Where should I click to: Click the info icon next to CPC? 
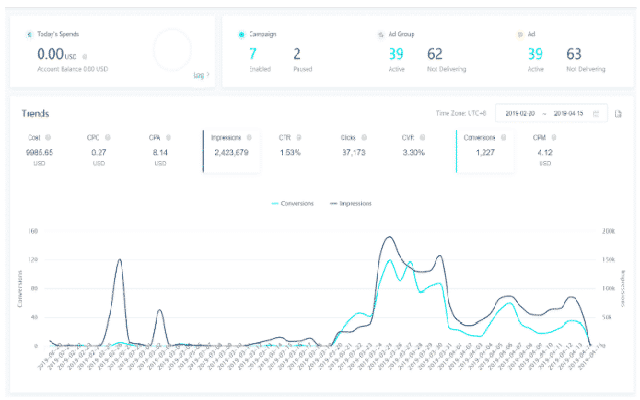pos(108,136)
